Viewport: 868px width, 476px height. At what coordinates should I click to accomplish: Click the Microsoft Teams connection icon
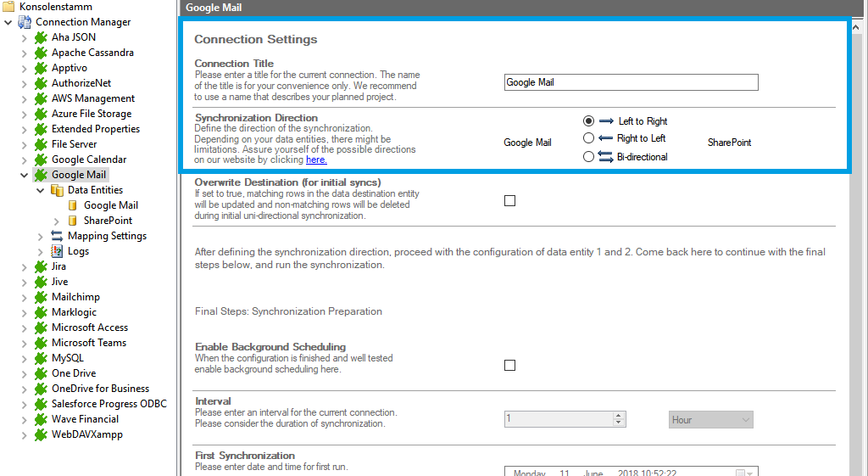pos(41,343)
